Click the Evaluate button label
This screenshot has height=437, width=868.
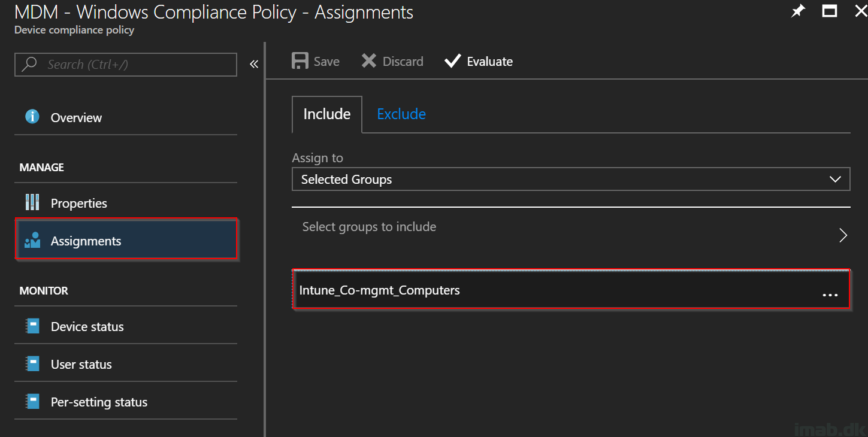click(x=490, y=61)
